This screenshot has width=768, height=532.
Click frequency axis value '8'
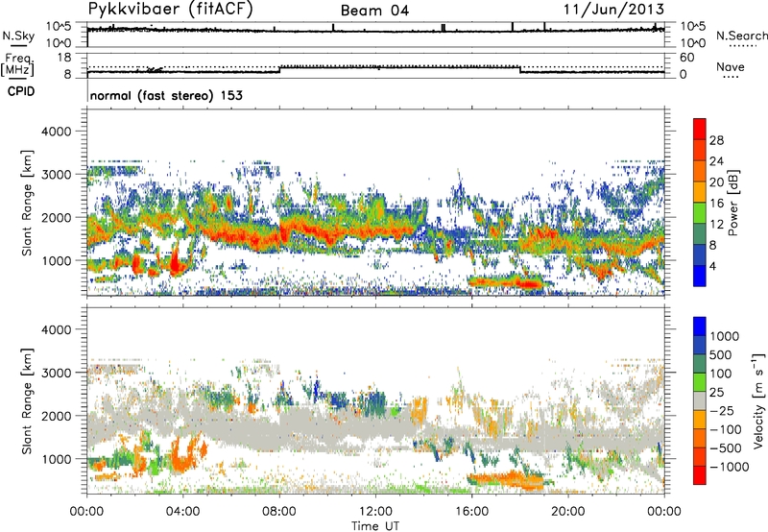(67, 74)
